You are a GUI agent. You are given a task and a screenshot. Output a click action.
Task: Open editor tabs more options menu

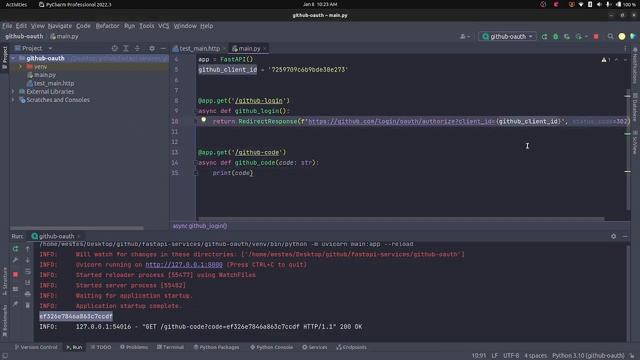625,48
